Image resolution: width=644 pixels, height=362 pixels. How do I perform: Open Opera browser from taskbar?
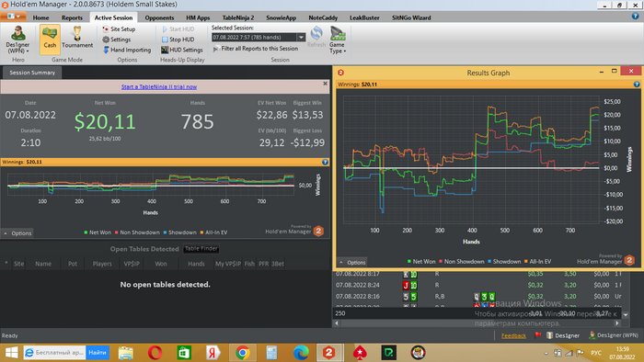click(x=155, y=353)
